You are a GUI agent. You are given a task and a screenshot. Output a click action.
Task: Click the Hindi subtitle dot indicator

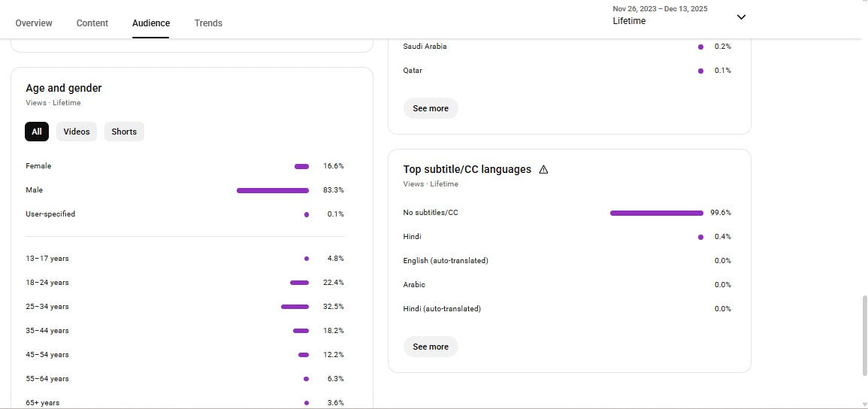click(700, 237)
